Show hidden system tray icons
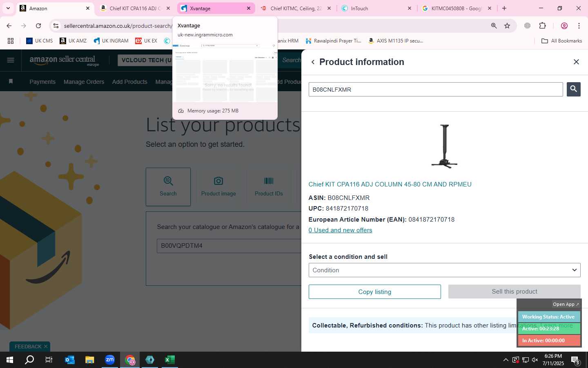Viewport: 588px width, 368px height. 506,360
